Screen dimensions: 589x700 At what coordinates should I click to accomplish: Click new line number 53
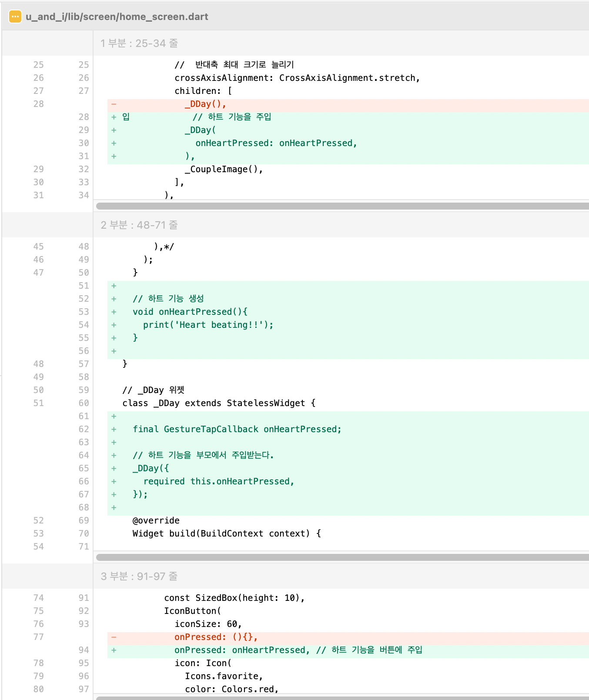point(84,312)
